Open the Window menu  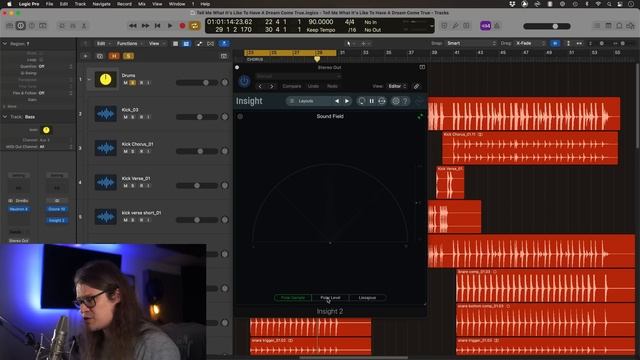click(x=177, y=4)
